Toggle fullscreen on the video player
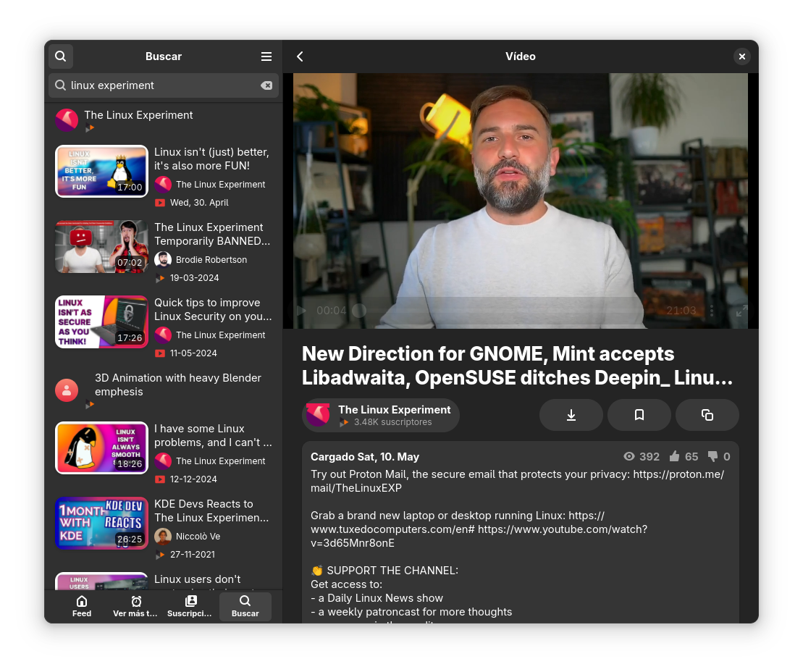The width and height of the screenshot is (803, 672). (741, 311)
